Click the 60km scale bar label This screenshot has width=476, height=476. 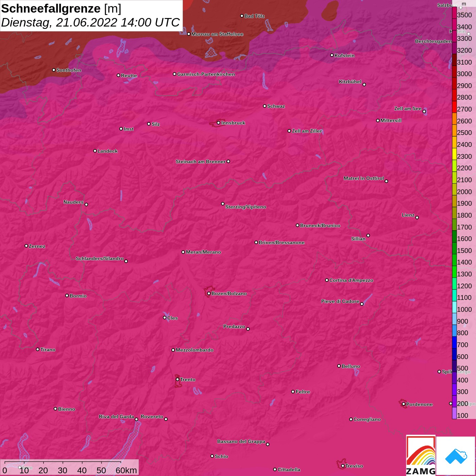[126, 470]
